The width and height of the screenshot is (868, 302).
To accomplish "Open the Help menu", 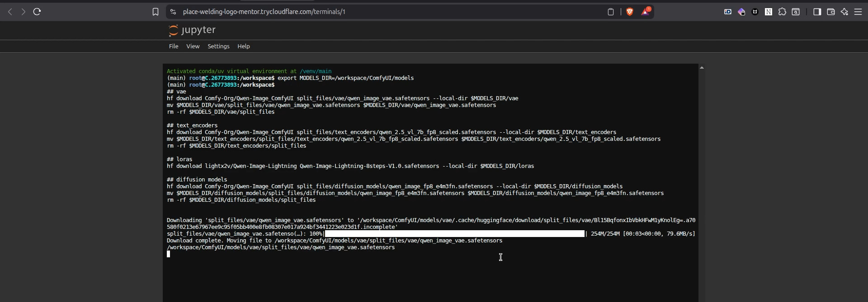I will point(244,46).
